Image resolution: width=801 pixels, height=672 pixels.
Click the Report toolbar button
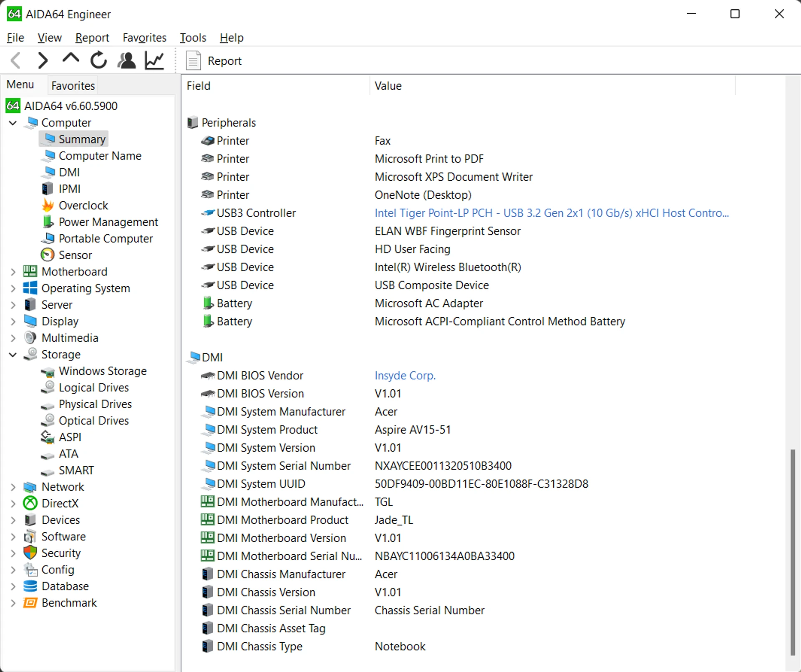(214, 61)
